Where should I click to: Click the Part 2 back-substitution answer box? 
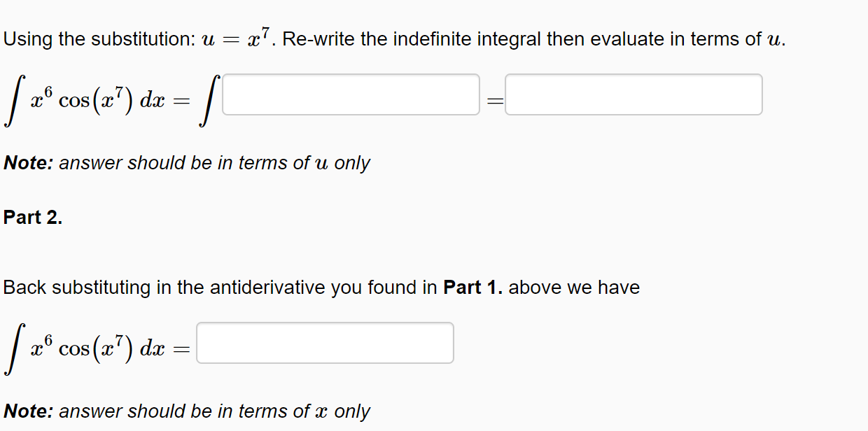point(325,343)
